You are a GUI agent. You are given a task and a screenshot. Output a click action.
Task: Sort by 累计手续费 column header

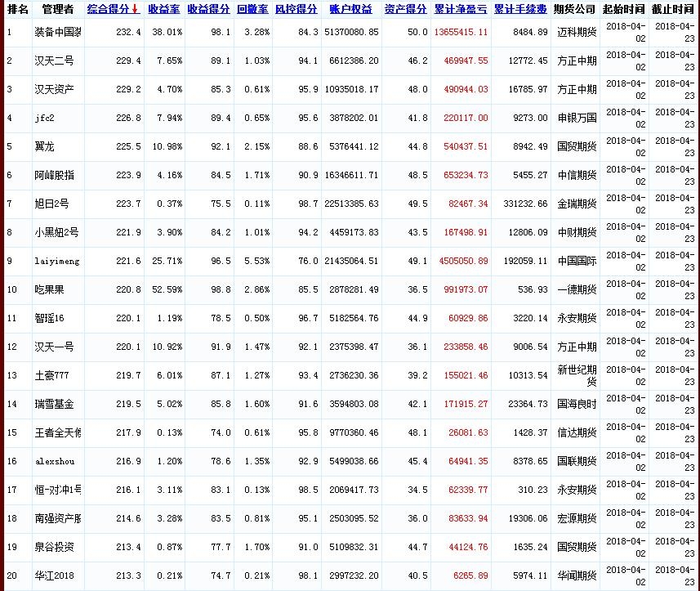[x=520, y=10]
